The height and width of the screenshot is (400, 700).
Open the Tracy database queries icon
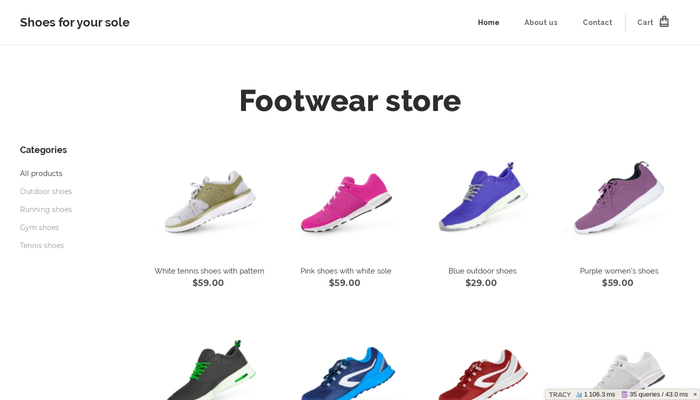625,395
